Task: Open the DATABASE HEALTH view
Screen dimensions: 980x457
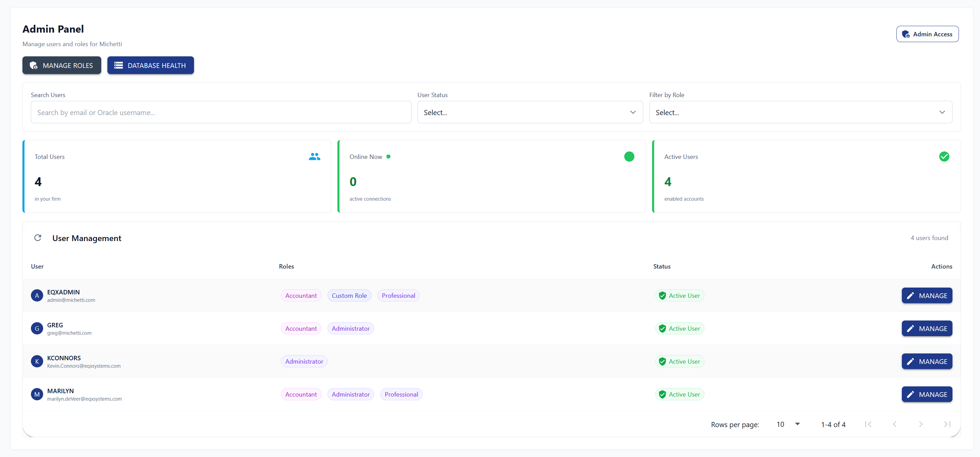Action: pos(151,65)
